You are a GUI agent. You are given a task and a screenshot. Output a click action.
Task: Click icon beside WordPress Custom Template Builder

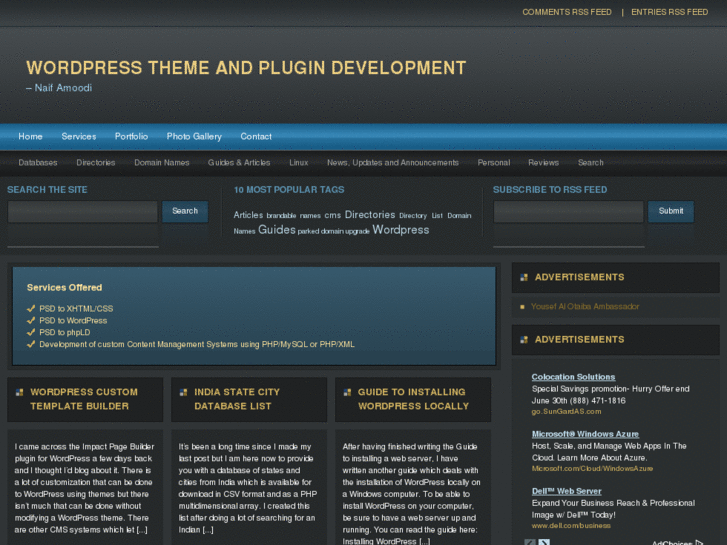click(19, 392)
